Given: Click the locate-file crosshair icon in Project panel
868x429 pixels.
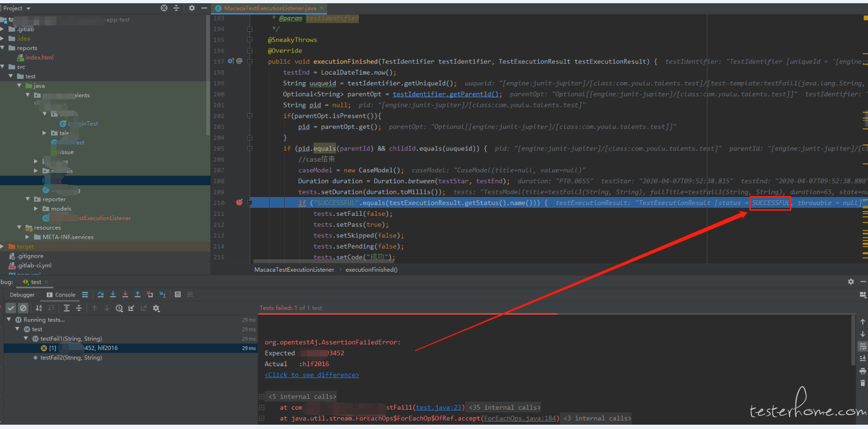Looking at the screenshot, I should (164, 8).
